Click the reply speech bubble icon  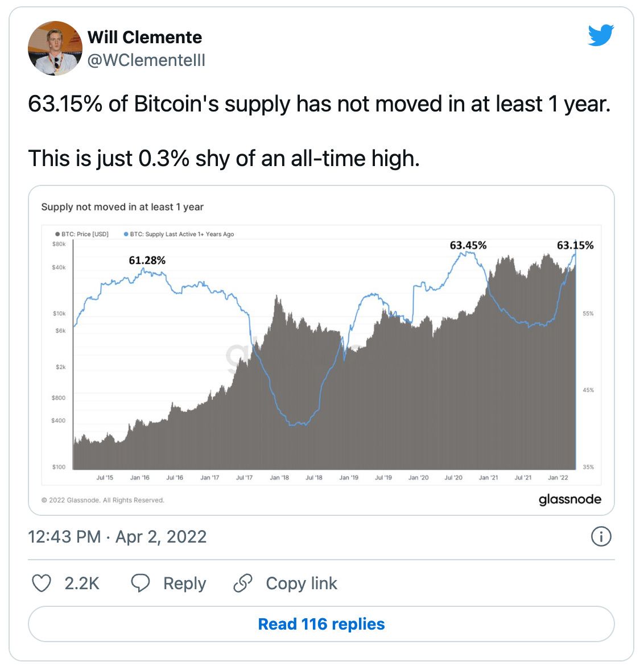(x=141, y=584)
